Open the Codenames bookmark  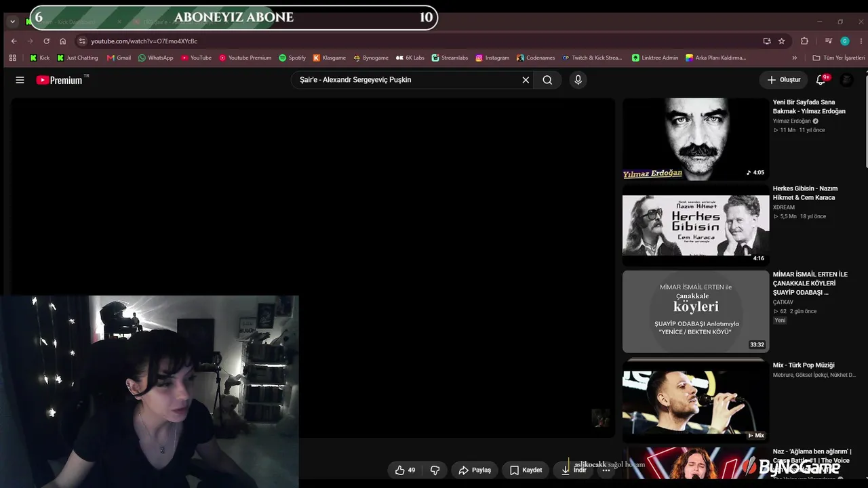coord(536,58)
